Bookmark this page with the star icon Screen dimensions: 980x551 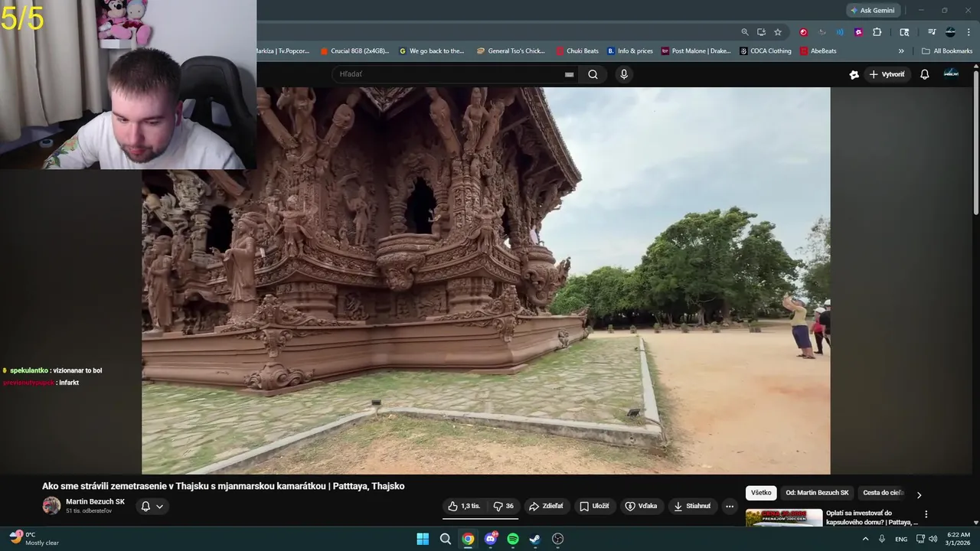point(778,32)
